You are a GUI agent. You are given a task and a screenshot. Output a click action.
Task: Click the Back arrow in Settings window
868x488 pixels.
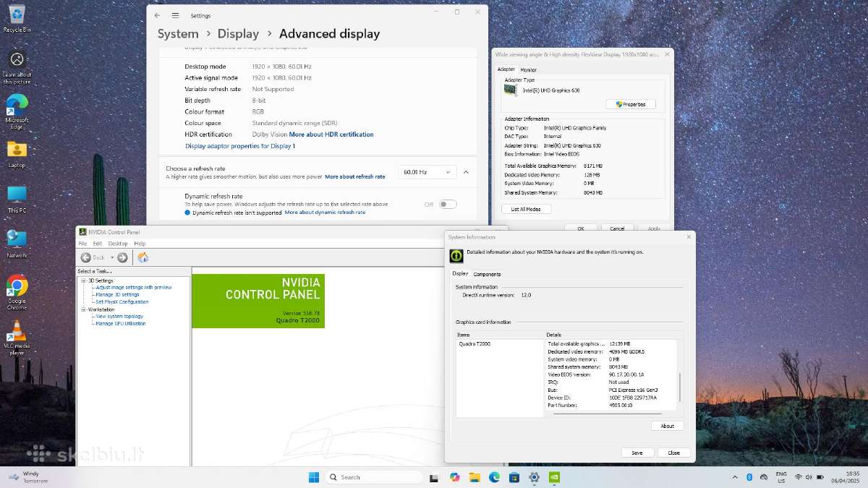[x=158, y=15]
